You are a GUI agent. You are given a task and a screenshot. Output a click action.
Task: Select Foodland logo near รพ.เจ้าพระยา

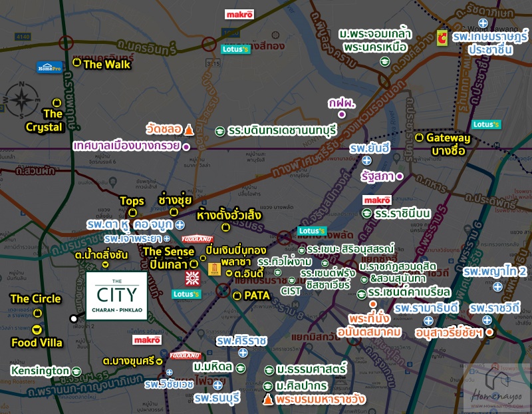pos(197,239)
